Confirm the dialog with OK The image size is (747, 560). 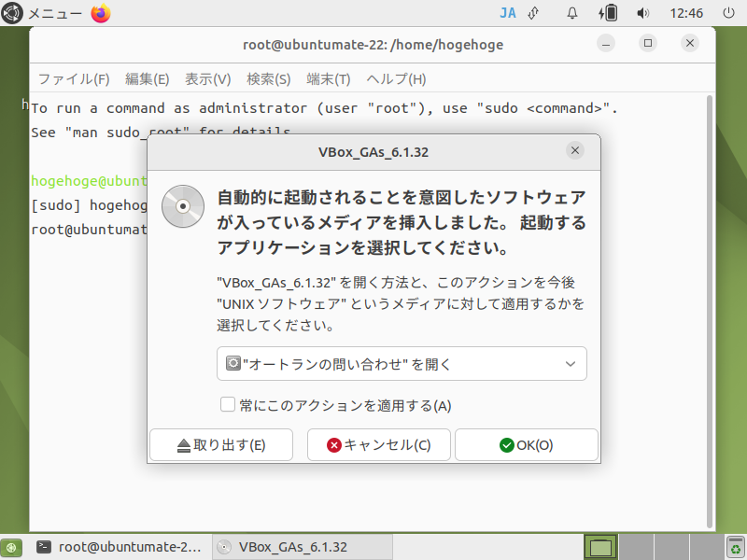(x=526, y=444)
